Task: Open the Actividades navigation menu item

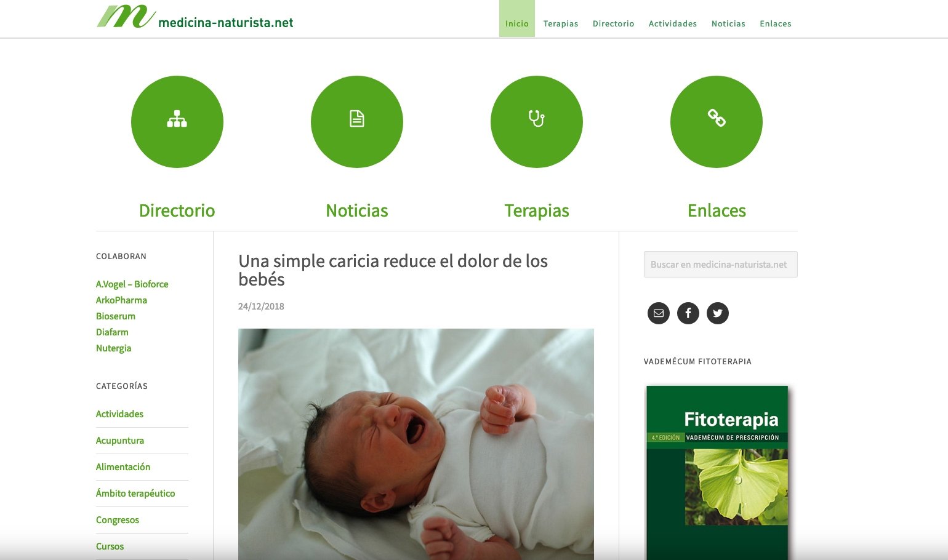Action: (673, 23)
